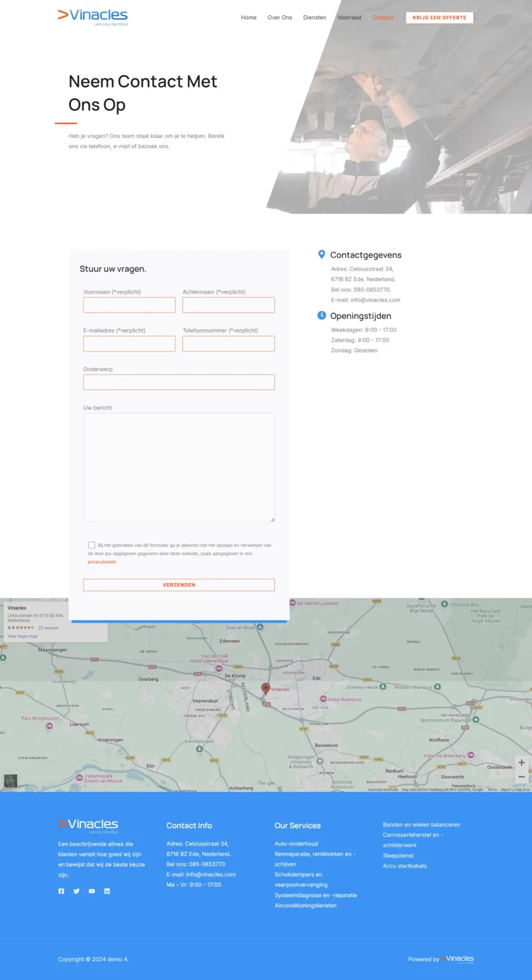The height and width of the screenshot is (980, 532).
Task: Open the 22 reviews link on map
Action: [48, 628]
